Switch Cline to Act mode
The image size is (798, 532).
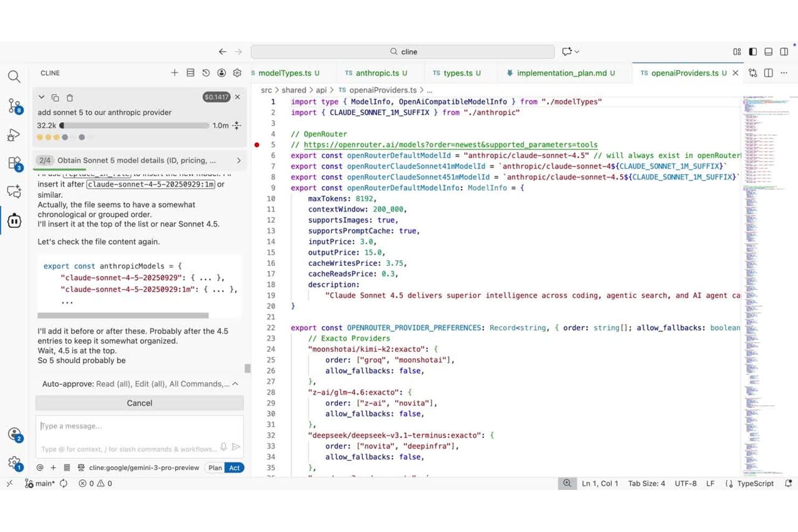[235, 468]
